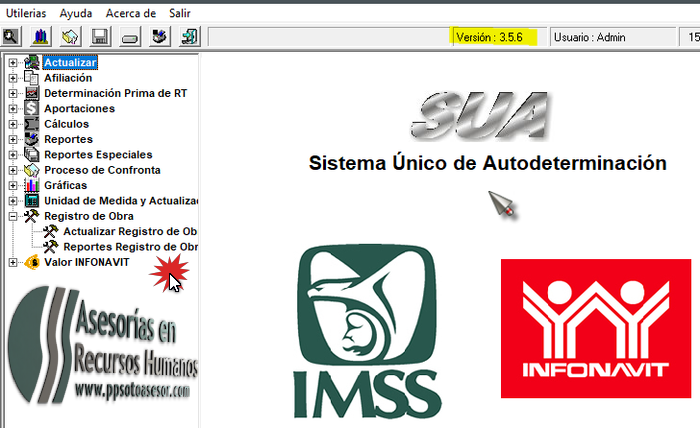Expand the Valor INFONAVIT tree node
This screenshot has height=428, width=700.
13,262
